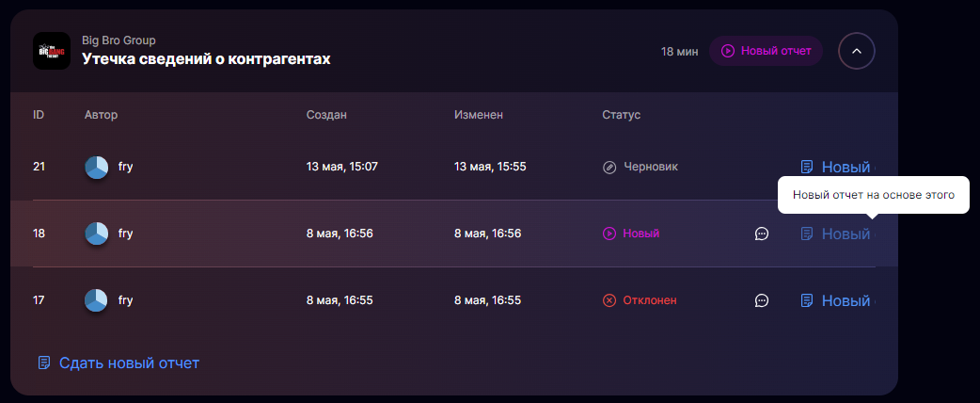This screenshot has height=403, width=980.
Task: Click the Big Bro Group logo thumbnail
Action: pyautogui.click(x=52, y=51)
